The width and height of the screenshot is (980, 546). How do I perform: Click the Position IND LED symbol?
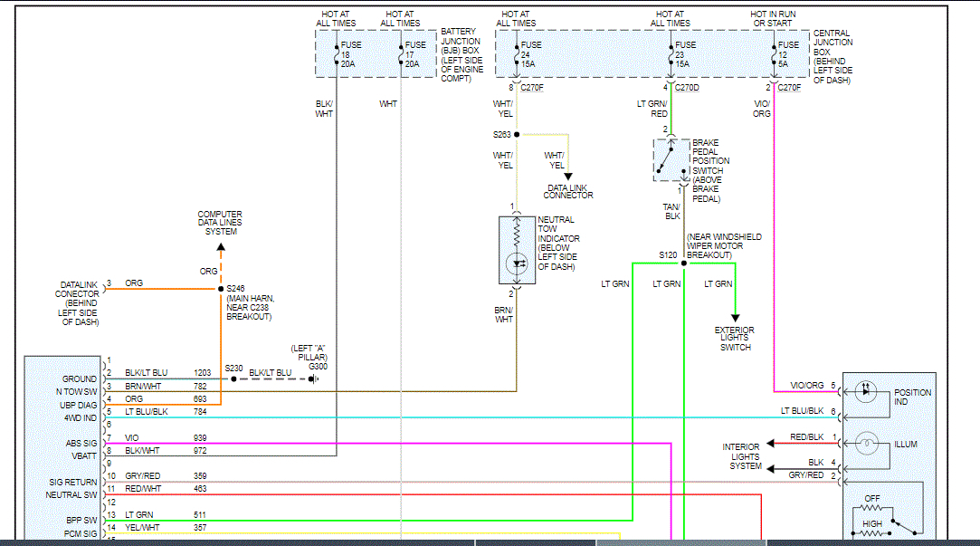[867, 392]
